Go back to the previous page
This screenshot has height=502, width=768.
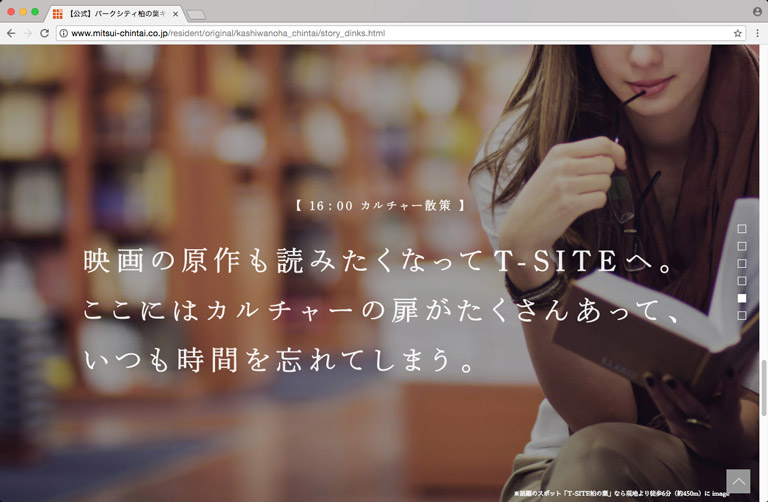tap(11, 33)
